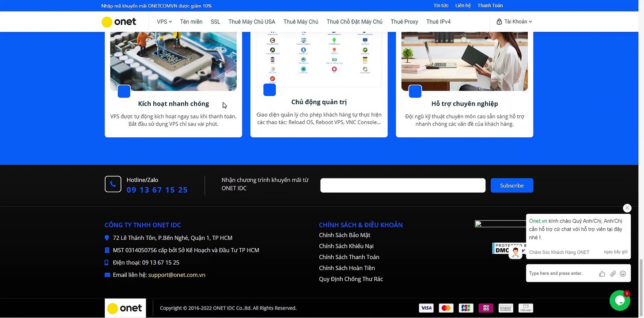Close the chat greeting popup

pyautogui.click(x=627, y=208)
